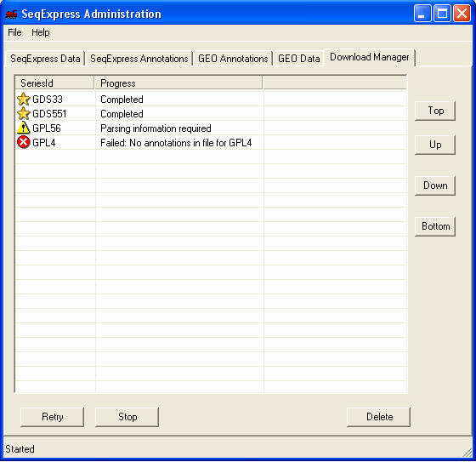Click the yellow warning icon for GPL56
This screenshot has height=462, width=476.
[24, 128]
